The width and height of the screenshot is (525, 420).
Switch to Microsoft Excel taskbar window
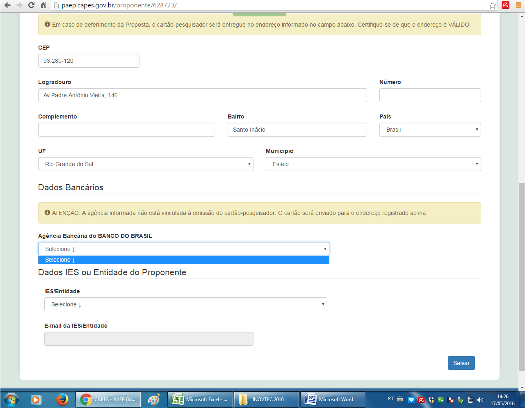tap(200, 399)
